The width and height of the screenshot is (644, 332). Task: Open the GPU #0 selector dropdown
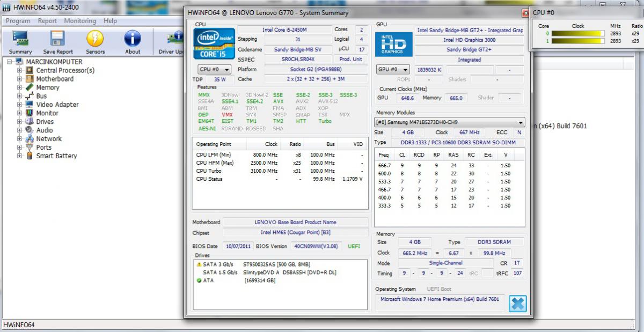click(393, 70)
